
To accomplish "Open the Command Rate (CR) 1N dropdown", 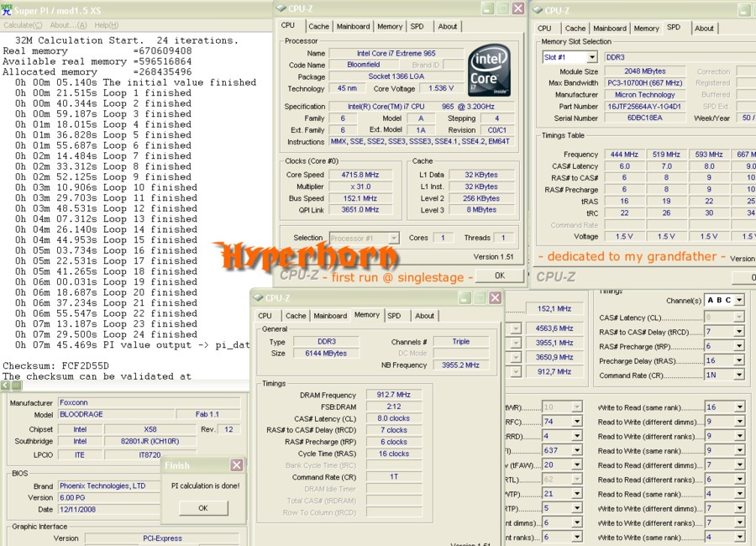I will 739,375.
